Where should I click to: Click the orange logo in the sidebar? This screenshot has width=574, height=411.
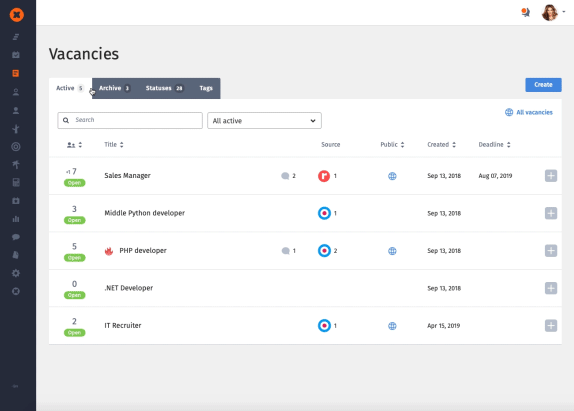pos(16,15)
